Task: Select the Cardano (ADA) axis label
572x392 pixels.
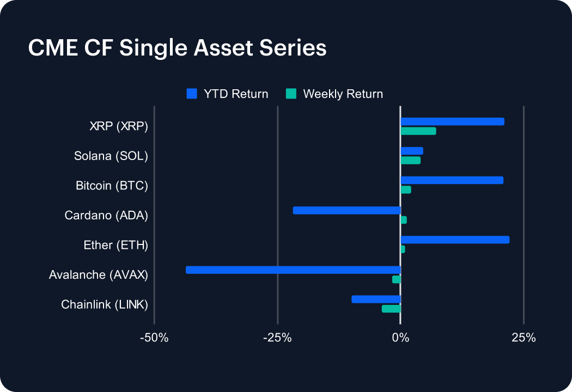Action: [106, 215]
